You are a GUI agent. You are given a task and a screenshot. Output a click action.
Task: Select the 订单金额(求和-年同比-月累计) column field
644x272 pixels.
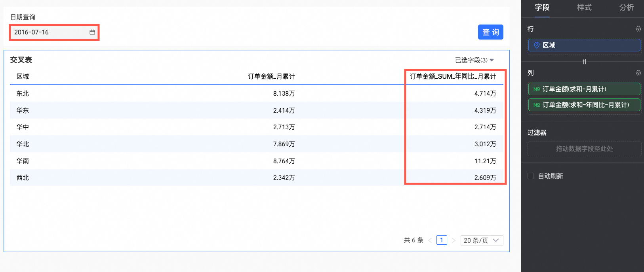584,105
